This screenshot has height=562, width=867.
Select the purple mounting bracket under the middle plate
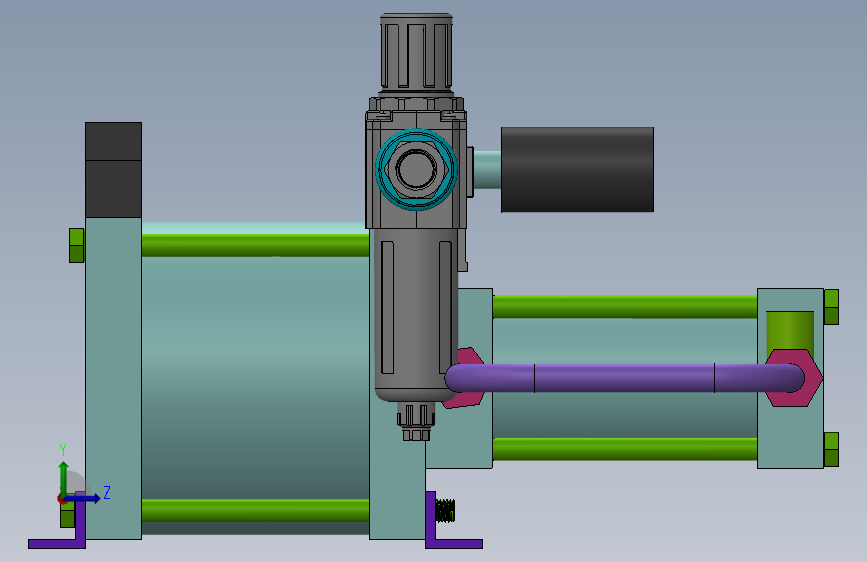(454, 544)
